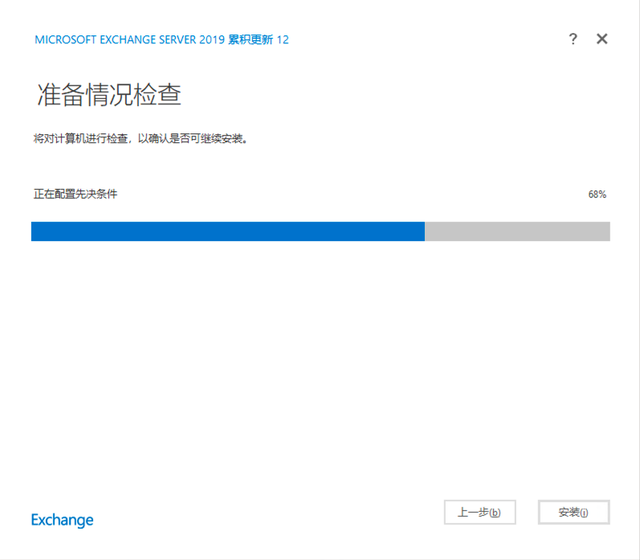The height and width of the screenshot is (560, 640).
Task: Go back with the 上一步 button
Action: (480, 512)
